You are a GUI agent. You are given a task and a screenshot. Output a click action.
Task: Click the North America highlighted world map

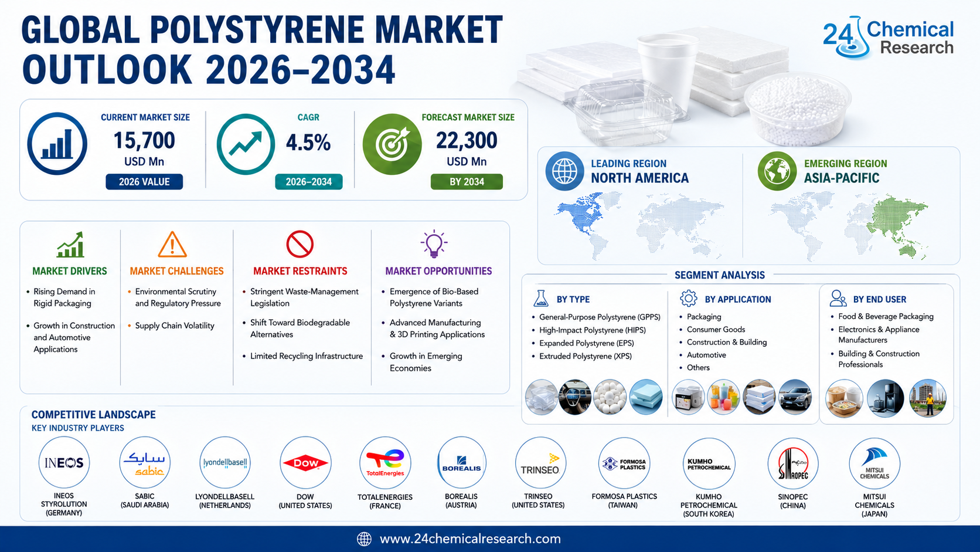pos(639,226)
